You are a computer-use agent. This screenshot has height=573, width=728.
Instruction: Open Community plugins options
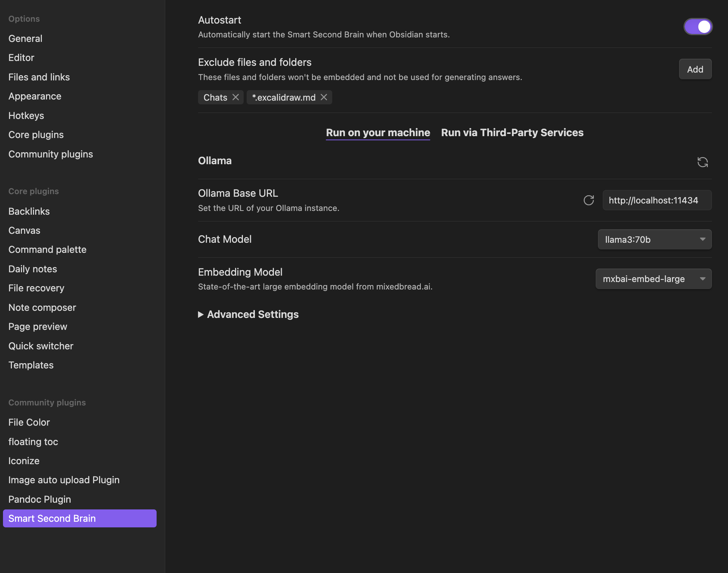tap(50, 154)
